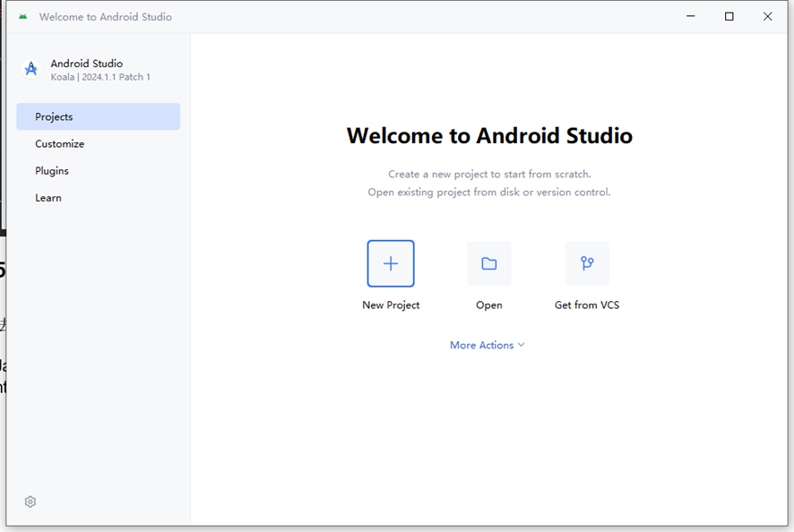Open the Plugins tab
This screenshot has height=532, width=794.
coord(99,170)
